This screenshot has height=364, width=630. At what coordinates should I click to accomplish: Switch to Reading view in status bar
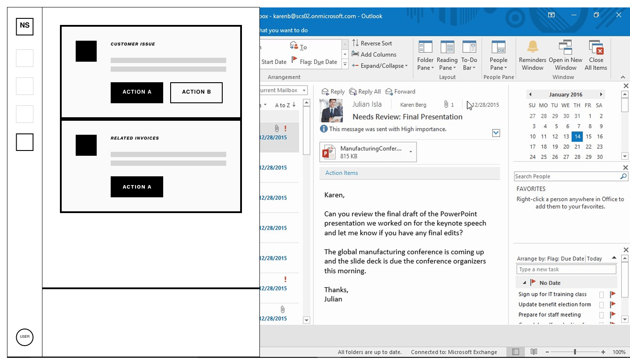(x=534, y=352)
